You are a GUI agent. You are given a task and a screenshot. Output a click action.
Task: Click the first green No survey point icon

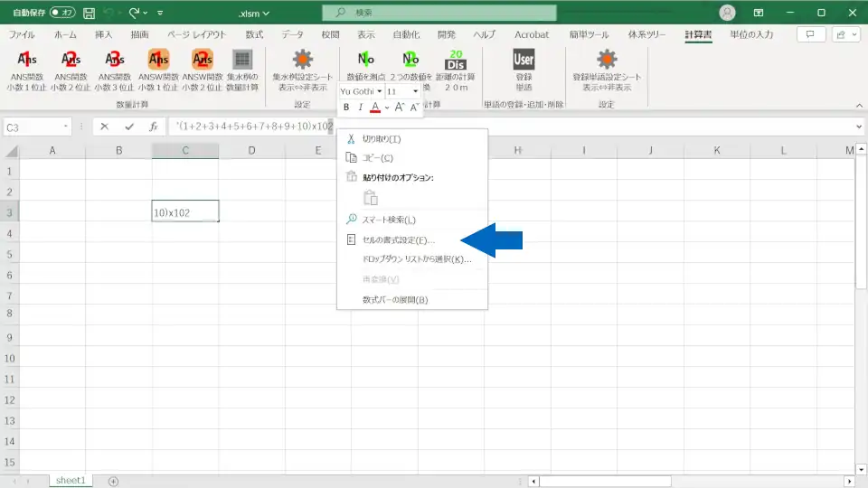[365, 60]
